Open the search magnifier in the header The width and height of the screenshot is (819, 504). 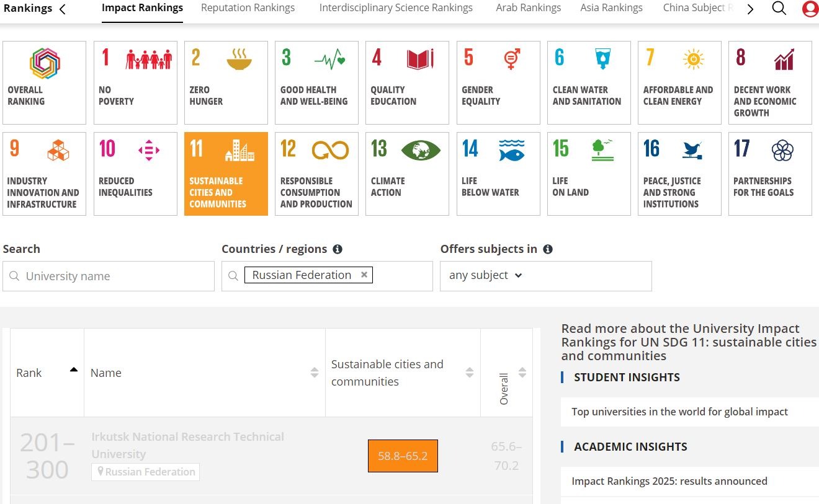click(x=779, y=8)
